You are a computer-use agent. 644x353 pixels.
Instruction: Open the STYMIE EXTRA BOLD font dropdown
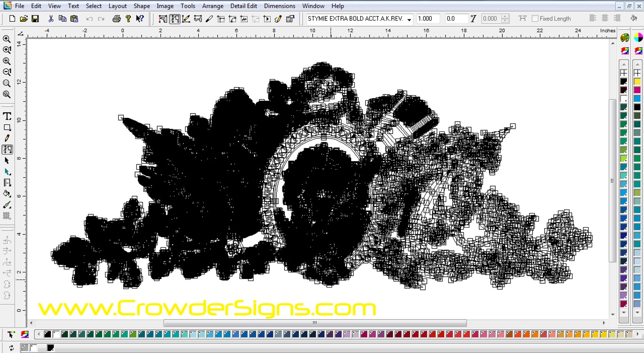360,19
